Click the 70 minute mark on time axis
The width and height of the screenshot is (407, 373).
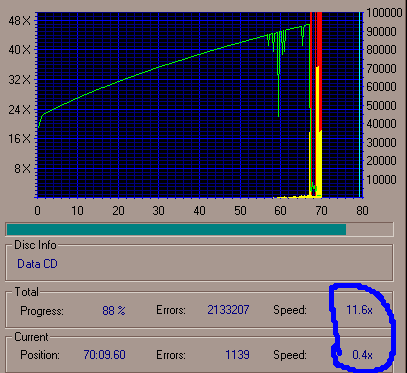pyautogui.click(x=321, y=211)
